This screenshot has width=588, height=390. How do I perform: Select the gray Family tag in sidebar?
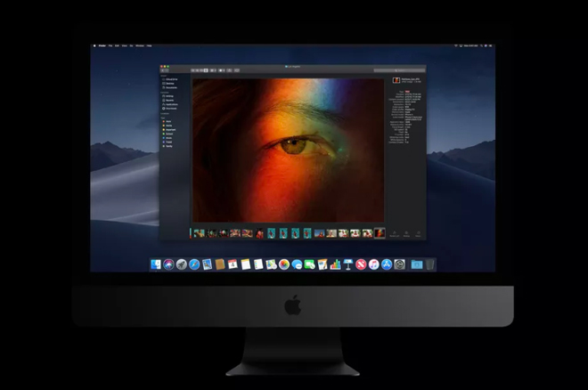point(167,146)
